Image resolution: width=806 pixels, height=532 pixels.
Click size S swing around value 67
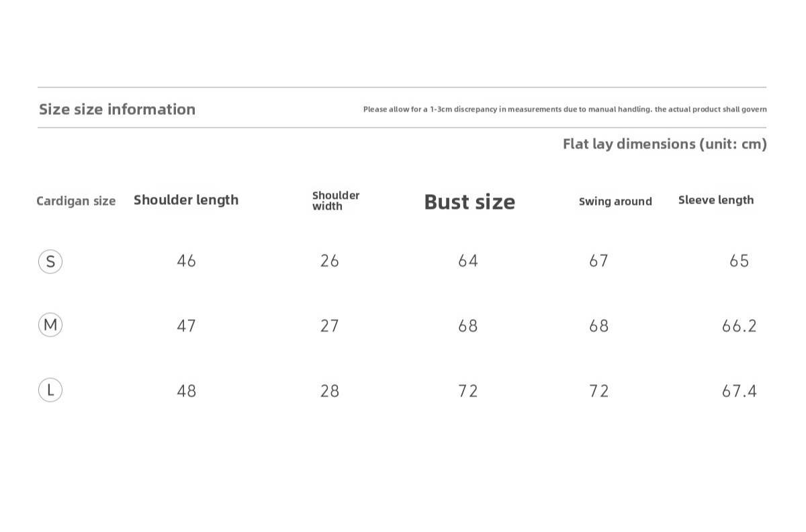click(x=598, y=261)
